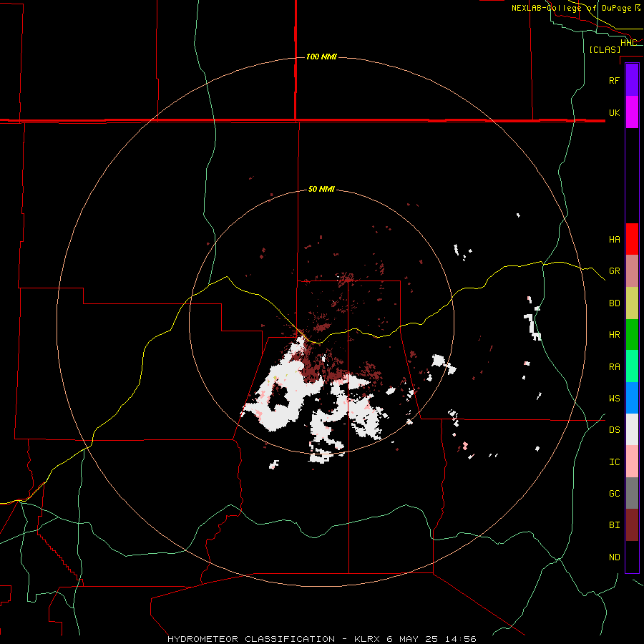Click the DS legend label
This screenshot has width=644, height=644.
click(614, 430)
